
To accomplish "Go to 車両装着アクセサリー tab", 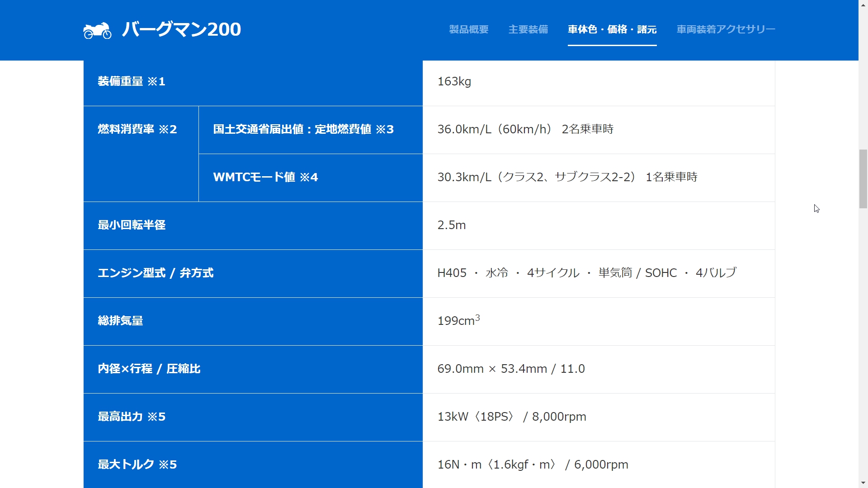I will (726, 29).
